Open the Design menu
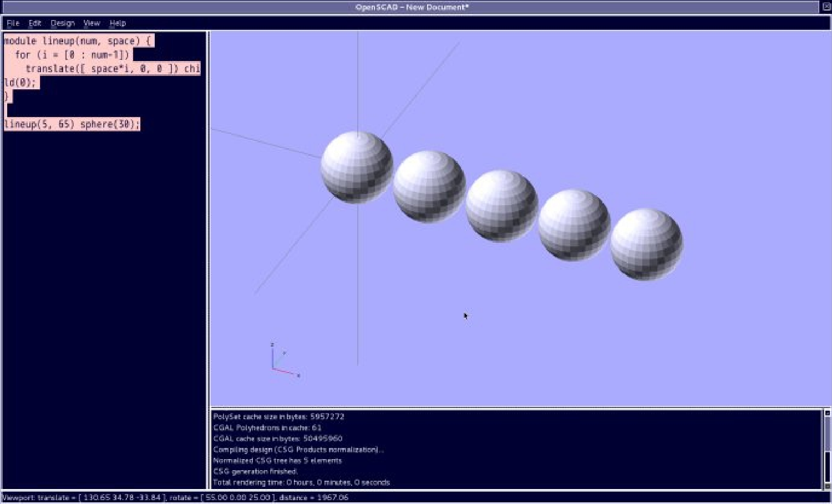This screenshot has width=832, height=504. (x=62, y=23)
